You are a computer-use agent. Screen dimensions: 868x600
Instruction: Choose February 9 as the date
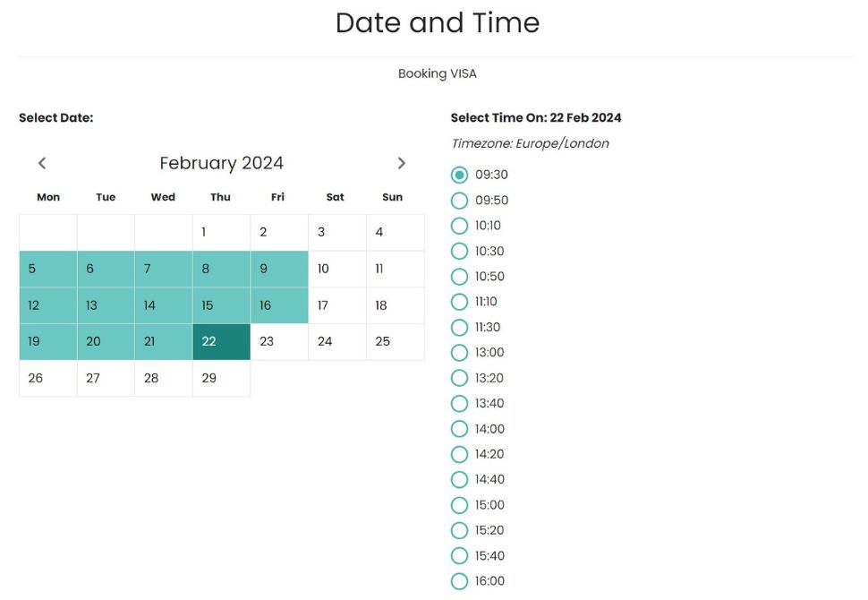pos(277,269)
